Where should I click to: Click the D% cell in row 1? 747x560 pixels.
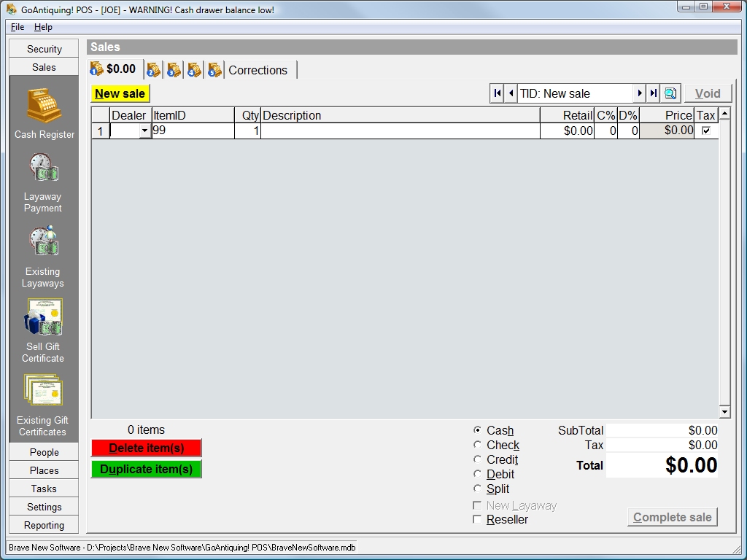pyautogui.click(x=628, y=131)
